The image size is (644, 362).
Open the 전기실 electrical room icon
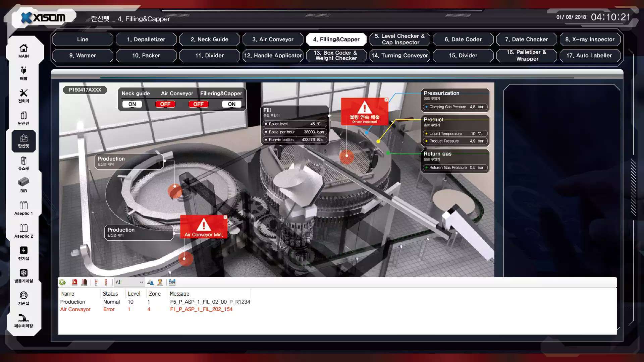pyautogui.click(x=23, y=253)
